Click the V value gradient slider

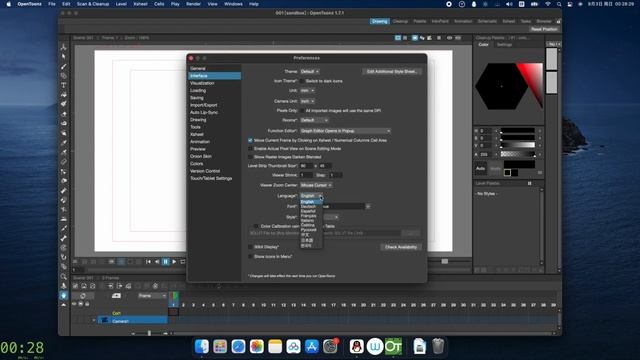(518, 146)
